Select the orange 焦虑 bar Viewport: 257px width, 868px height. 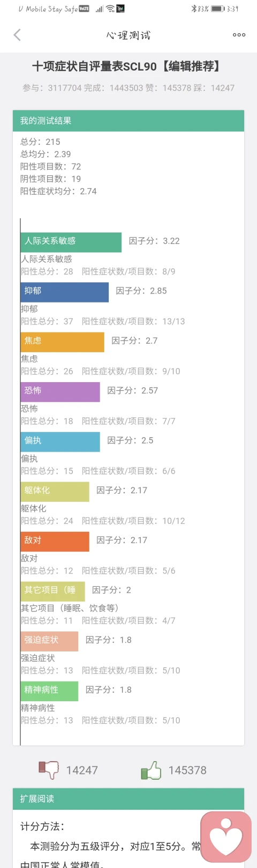pos(63,342)
